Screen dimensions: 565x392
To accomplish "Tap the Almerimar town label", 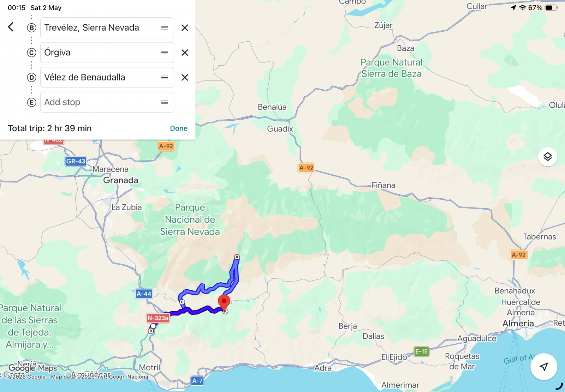I will tap(400, 385).
